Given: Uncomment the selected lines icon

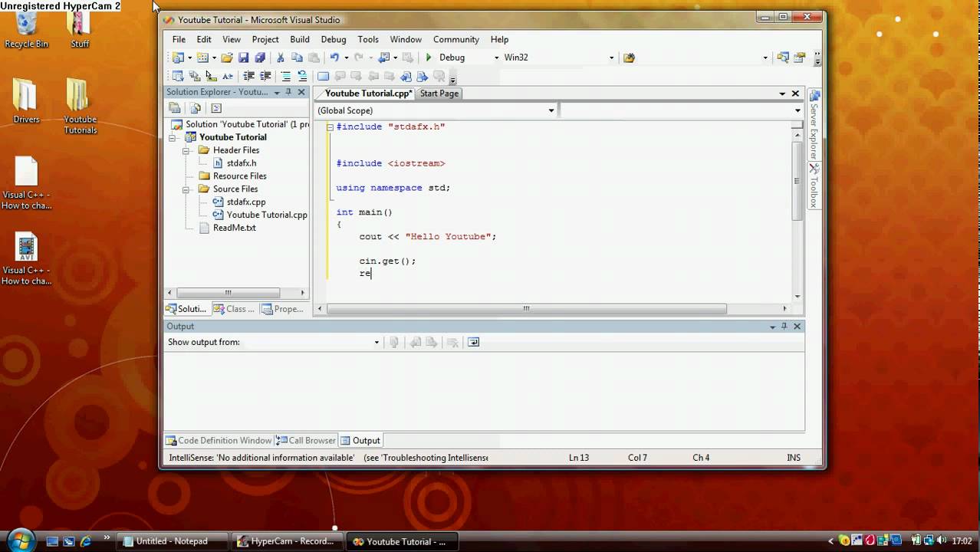Looking at the screenshot, I should click(x=302, y=76).
